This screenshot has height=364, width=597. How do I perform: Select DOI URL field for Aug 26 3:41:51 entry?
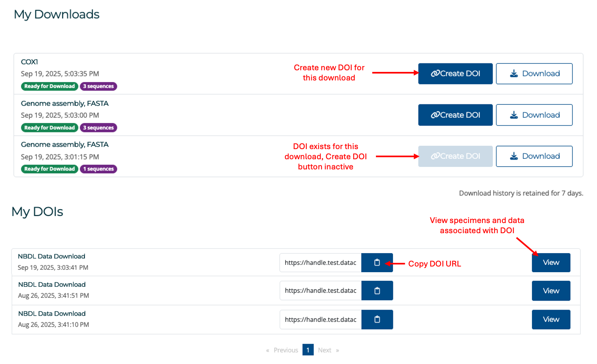(x=320, y=290)
